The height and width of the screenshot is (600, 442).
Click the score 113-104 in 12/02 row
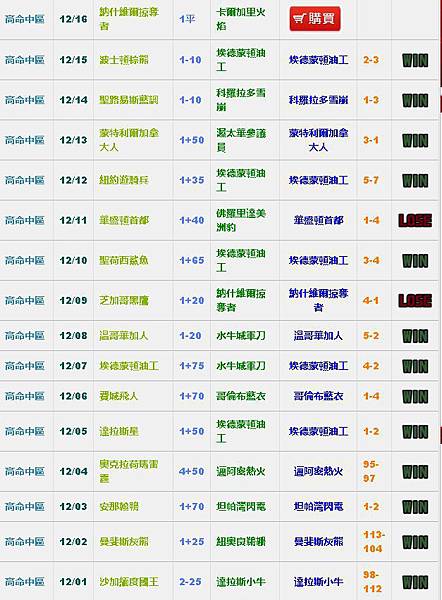click(x=373, y=542)
